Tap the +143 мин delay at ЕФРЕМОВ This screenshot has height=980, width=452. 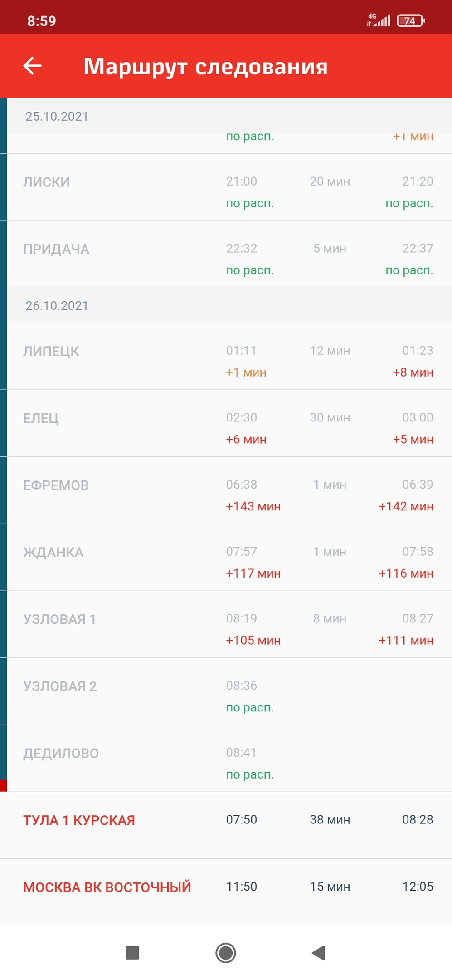(x=253, y=506)
